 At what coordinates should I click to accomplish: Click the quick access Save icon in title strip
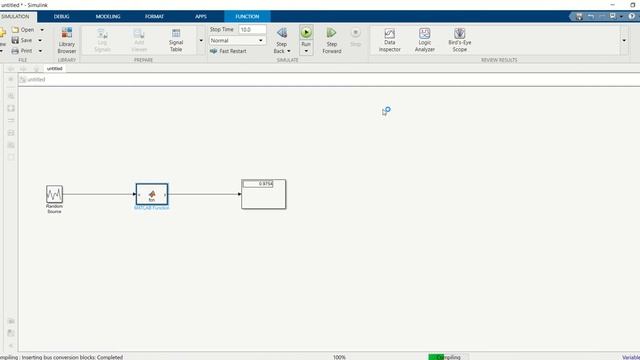(579, 16)
